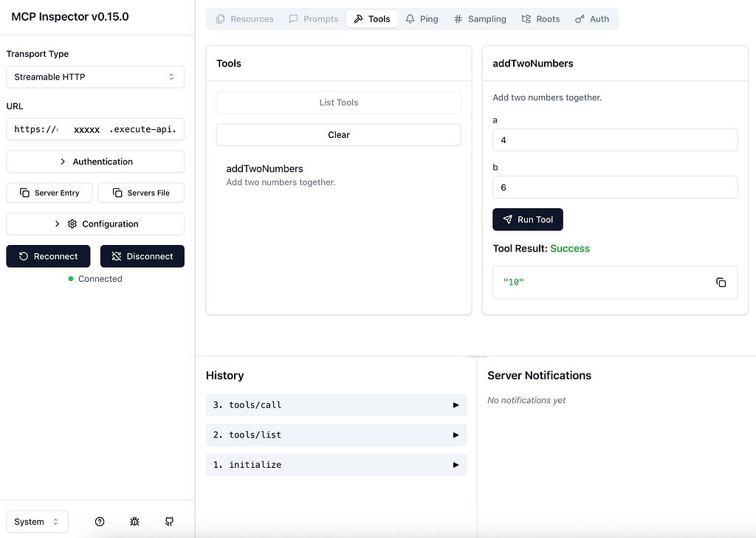Run the addTwoNumbers tool
756x538 pixels.
(x=527, y=219)
